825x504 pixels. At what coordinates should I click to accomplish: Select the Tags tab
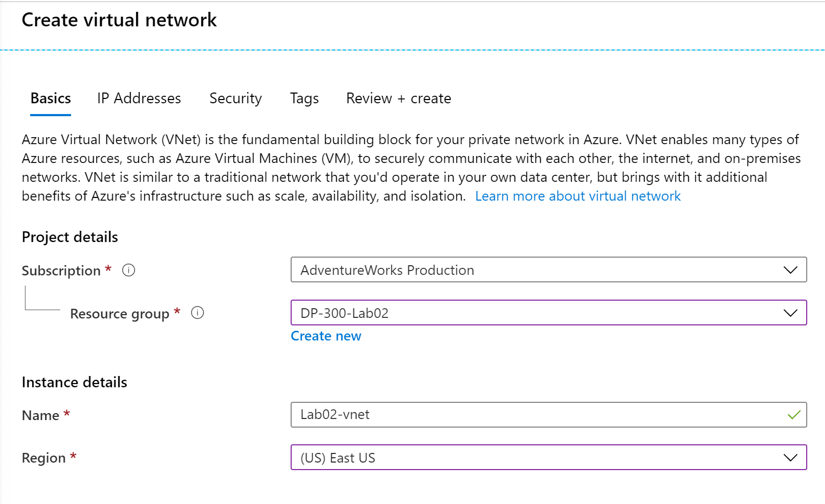pos(304,98)
